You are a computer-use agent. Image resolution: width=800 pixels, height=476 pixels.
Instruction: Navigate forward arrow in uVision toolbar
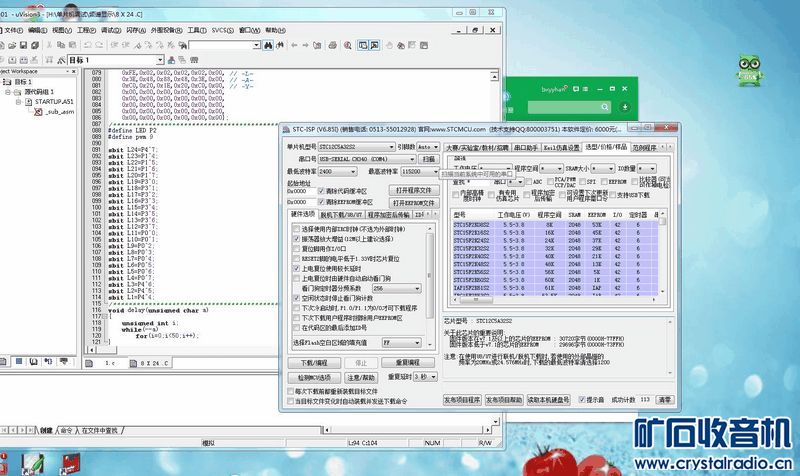point(305,45)
